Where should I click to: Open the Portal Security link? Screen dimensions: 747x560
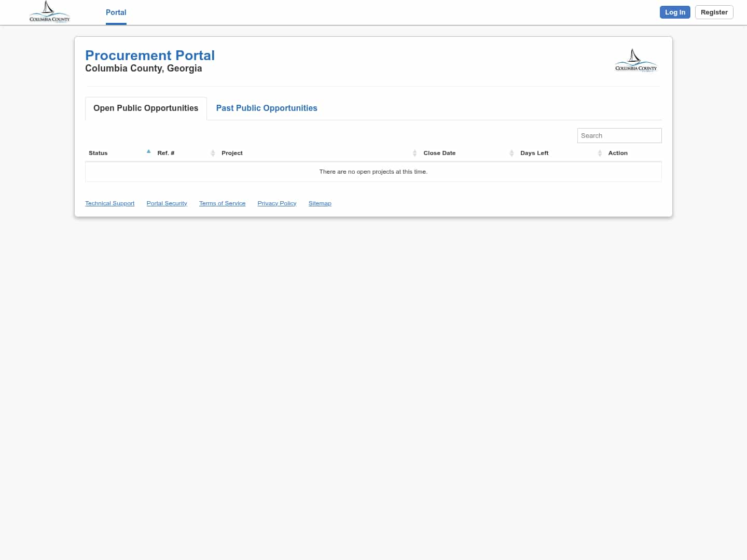(x=167, y=203)
